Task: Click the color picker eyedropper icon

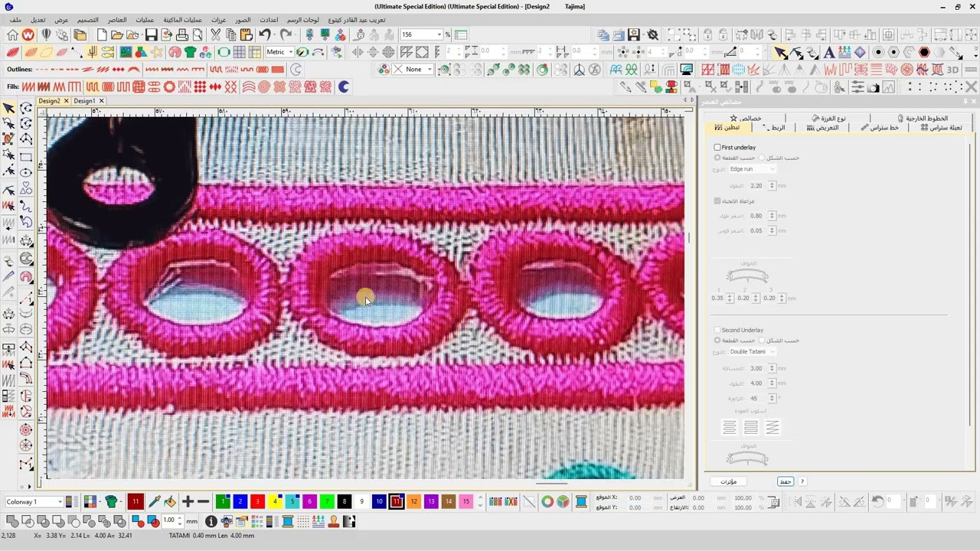Action: click(x=154, y=502)
